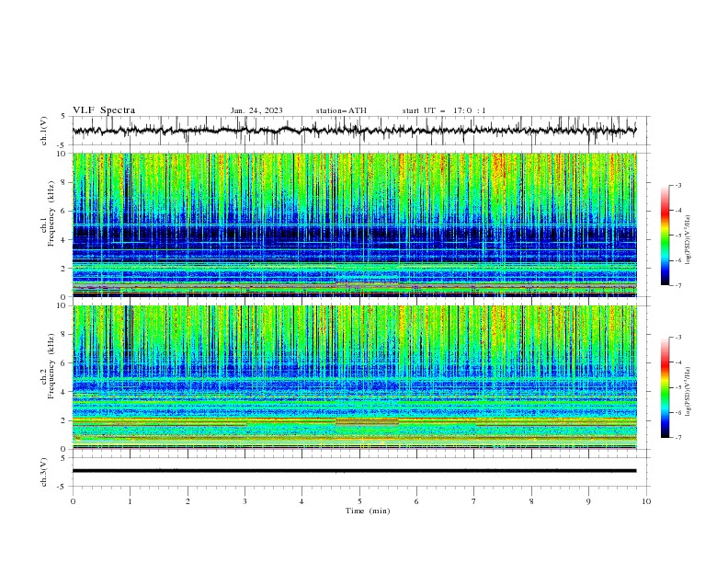Click inside the ch.2 spectrogram panel
This screenshot has height=563, width=728.
coord(355,377)
